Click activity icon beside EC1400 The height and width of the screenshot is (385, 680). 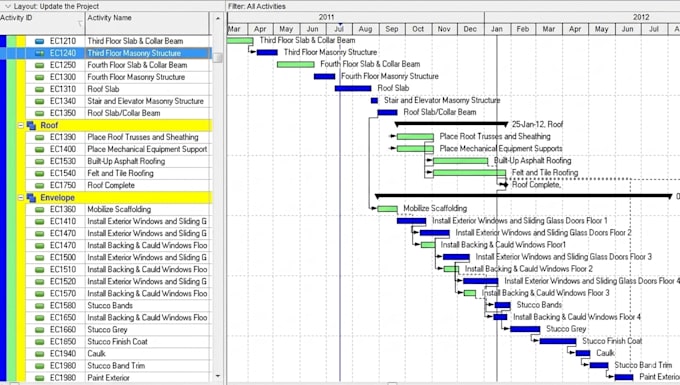click(39, 150)
